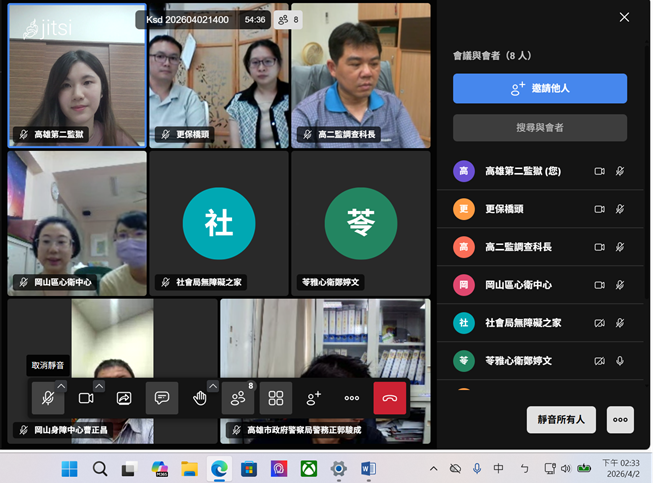Screen dimensions: 660x483
Task: Toggle the participants panel button
Action: (238, 398)
